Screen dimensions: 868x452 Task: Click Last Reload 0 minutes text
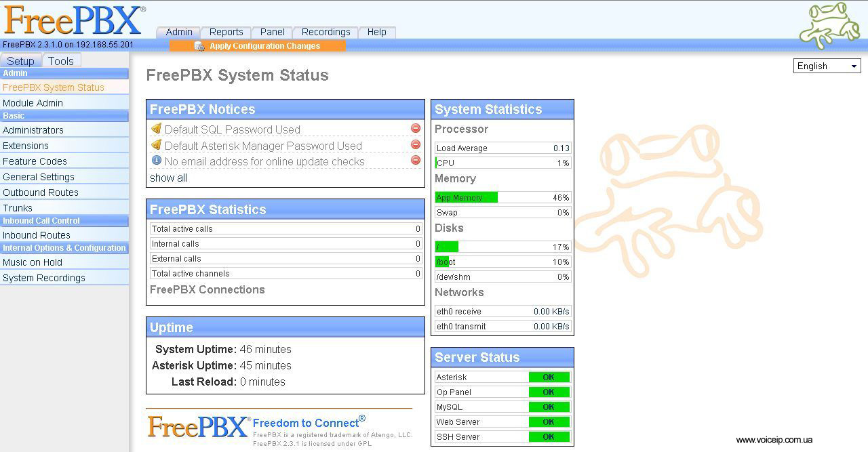229,382
